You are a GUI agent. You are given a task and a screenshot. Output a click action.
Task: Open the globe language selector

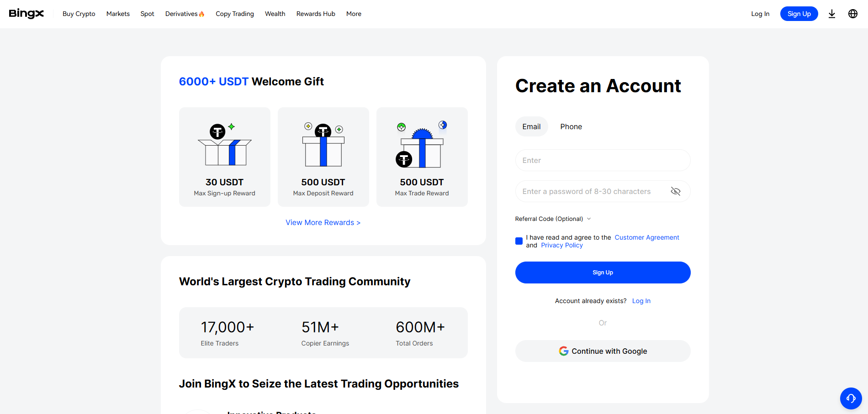[853, 14]
